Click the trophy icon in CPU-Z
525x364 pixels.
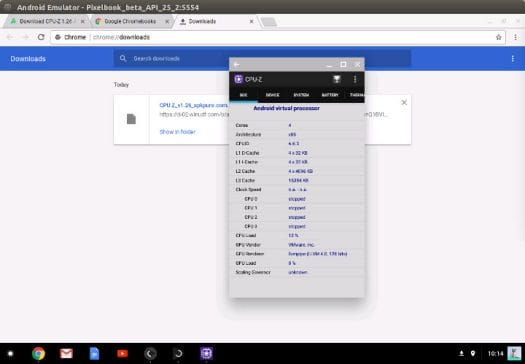[x=337, y=79]
